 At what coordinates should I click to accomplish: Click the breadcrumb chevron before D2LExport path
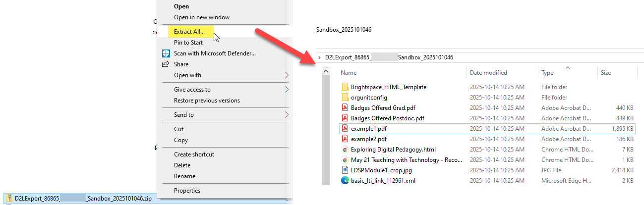(320, 57)
